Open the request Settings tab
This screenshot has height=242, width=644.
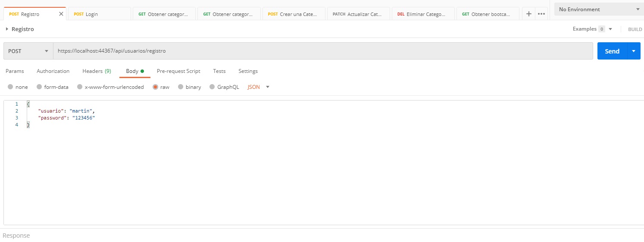click(x=248, y=71)
